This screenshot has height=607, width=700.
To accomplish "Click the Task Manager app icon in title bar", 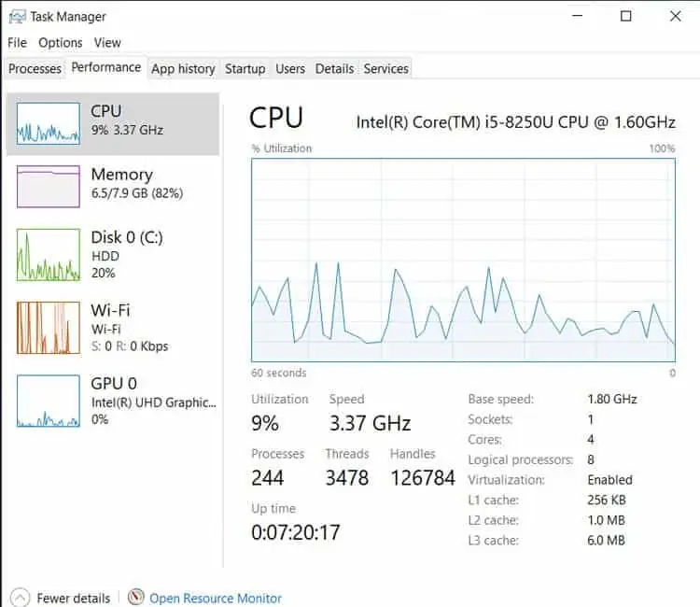I will point(16,16).
